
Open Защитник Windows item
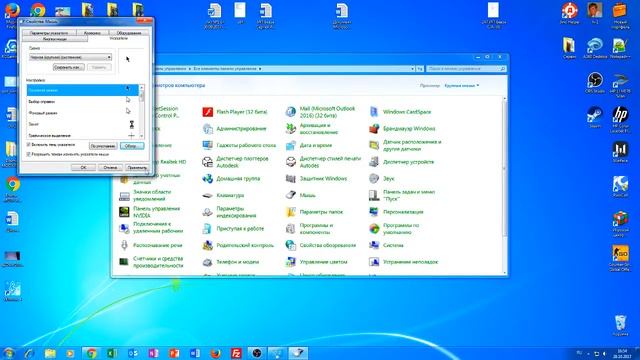pos(316,179)
